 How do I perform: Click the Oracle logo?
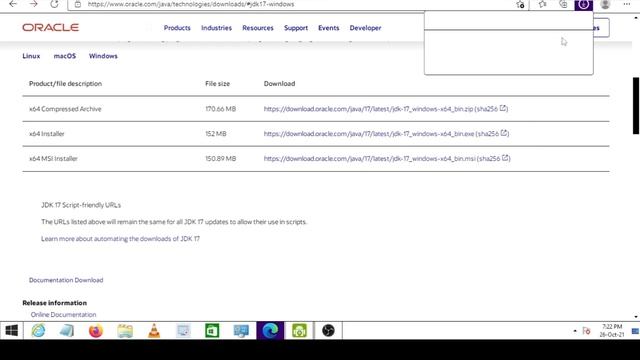tap(51, 27)
